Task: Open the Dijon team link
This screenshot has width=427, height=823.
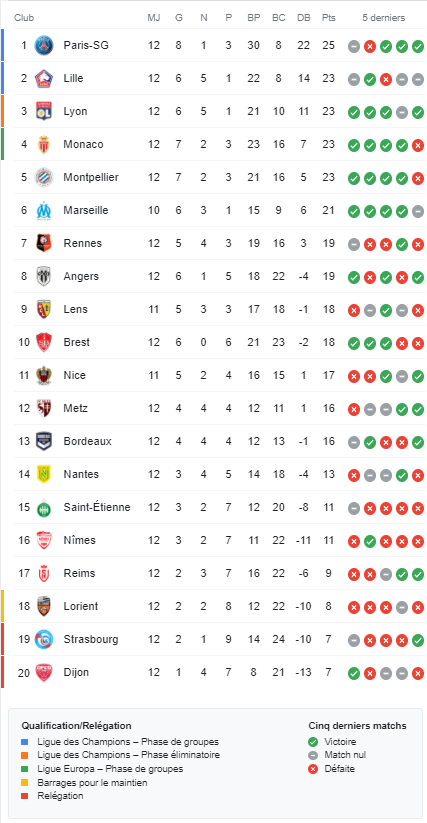Action: coord(76,672)
